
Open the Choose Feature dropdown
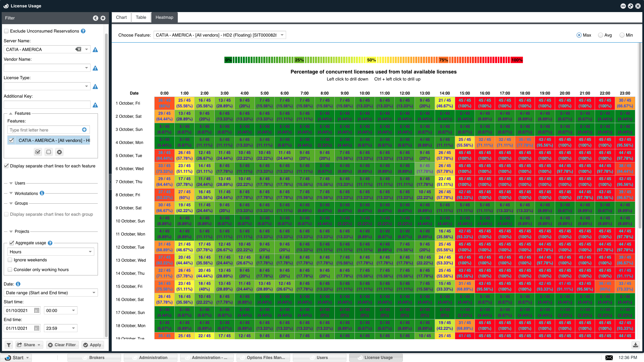pos(282,35)
